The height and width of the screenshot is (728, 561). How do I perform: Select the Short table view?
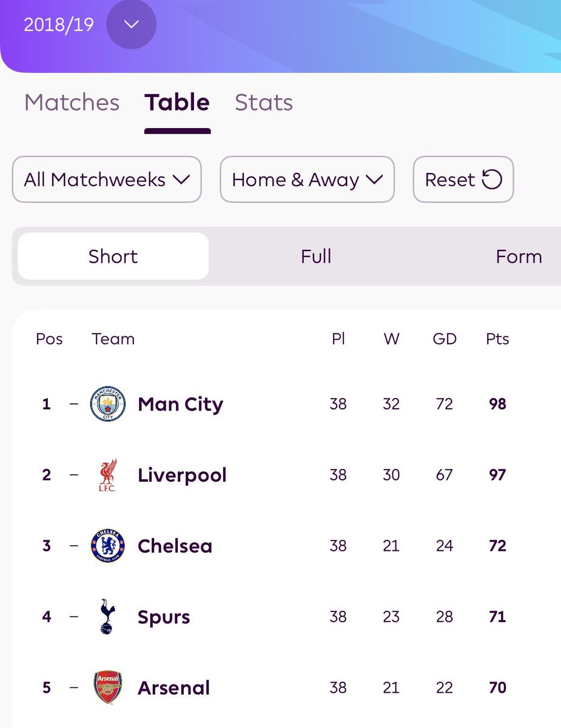click(x=113, y=257)
